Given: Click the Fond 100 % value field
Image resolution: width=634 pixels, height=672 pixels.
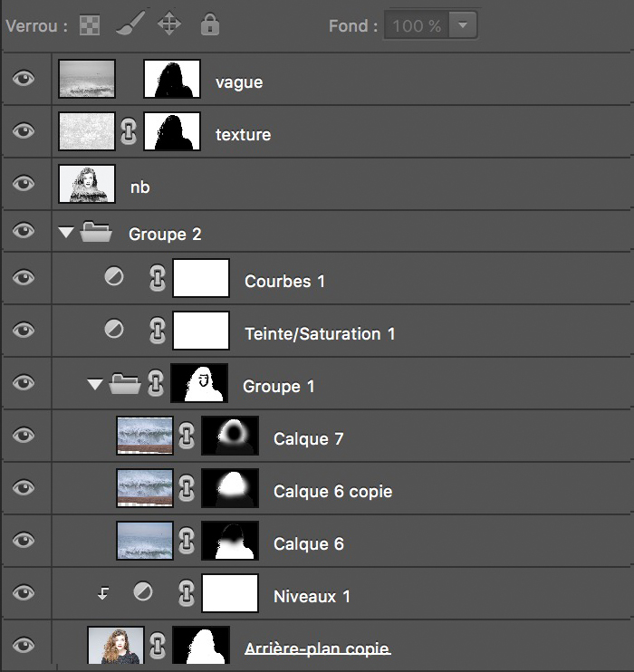Looking at the screenshot, I should pos(417,25).
